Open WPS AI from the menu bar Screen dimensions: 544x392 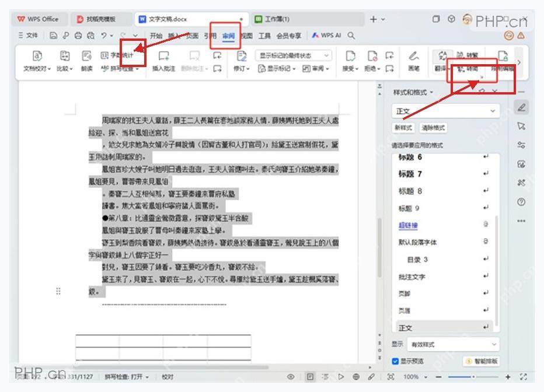tap(326, 36)
